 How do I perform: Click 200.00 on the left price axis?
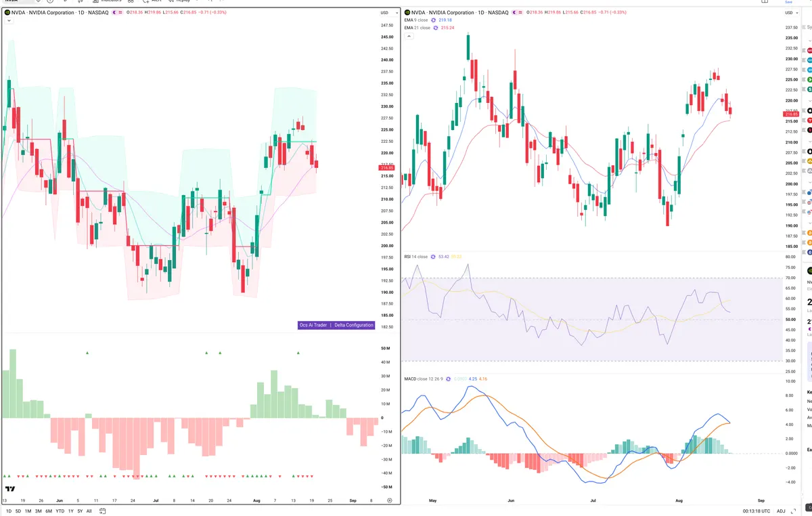point(388,246)
